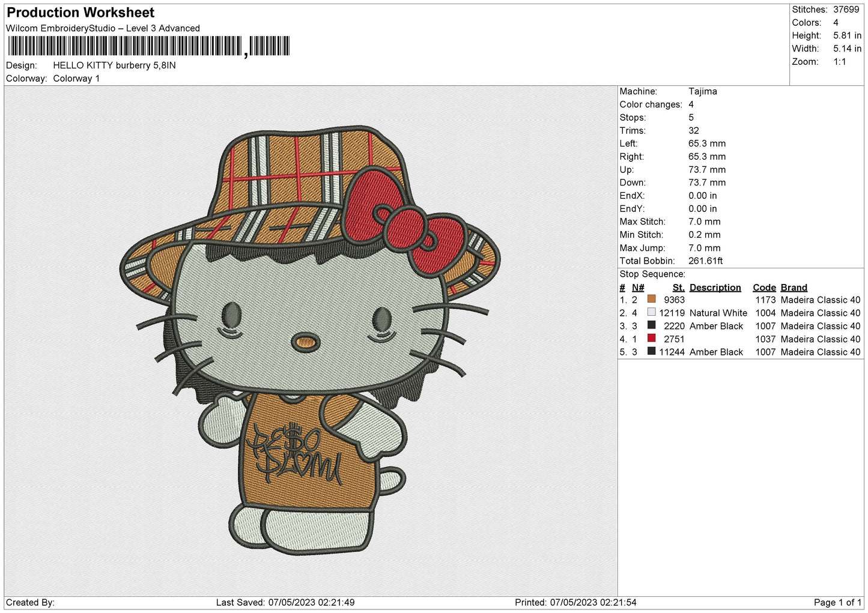This screenshot has height=613, width=868.
Task: Click the Production Worksheet title
Action: pos(80,13)
